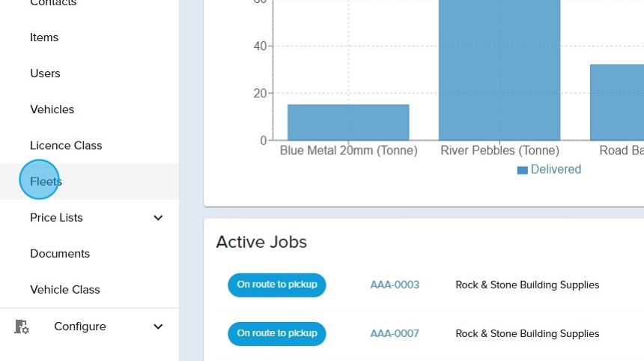Expand the Price Lists submenu chevron

[158, 218]
